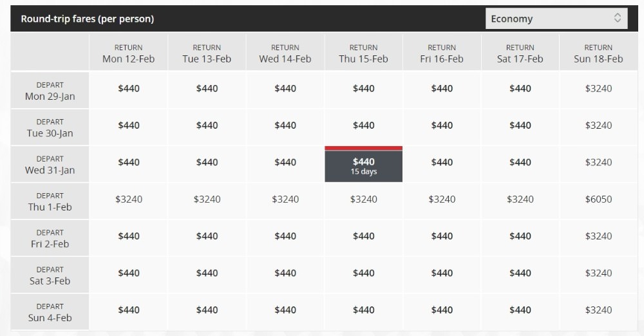Choose $440 fare departing 4-Feb returning 17-Feb
The width and height of the screenshot is (644, 336).
520,310
